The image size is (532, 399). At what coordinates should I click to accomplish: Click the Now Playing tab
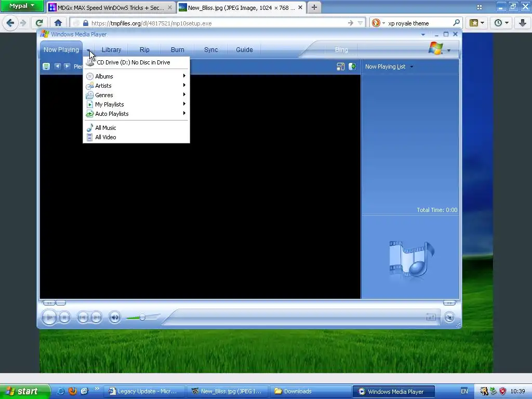(61, 49)
